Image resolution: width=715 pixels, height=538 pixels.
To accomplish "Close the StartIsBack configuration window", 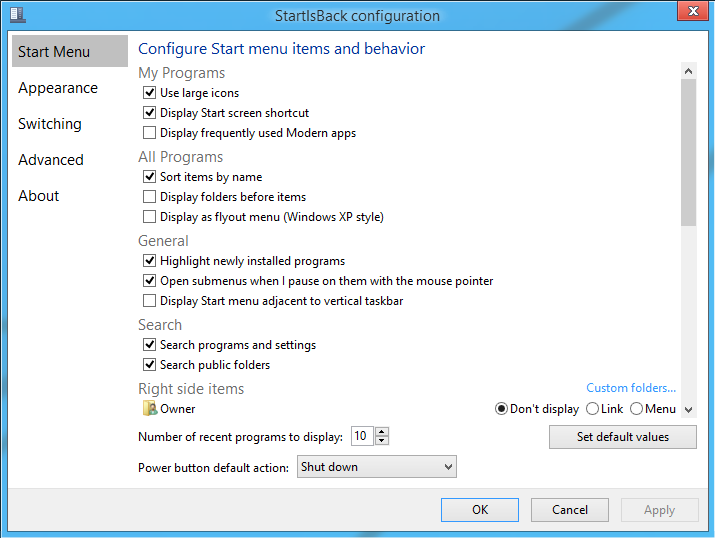I will tap(693, 10).
